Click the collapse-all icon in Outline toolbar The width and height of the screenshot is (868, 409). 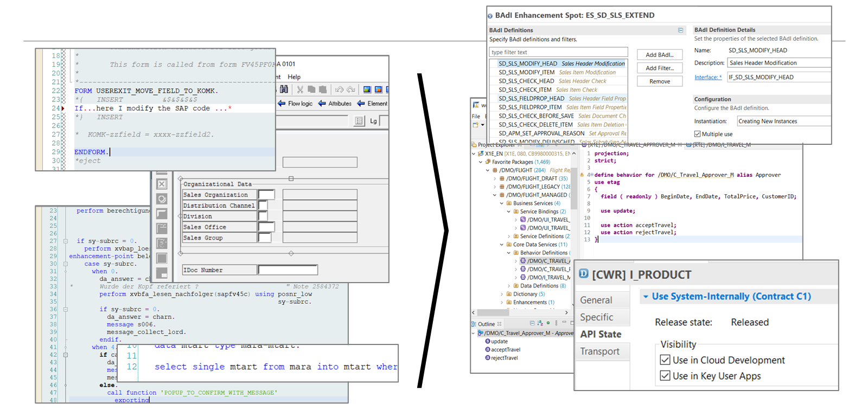click(532, 323)
